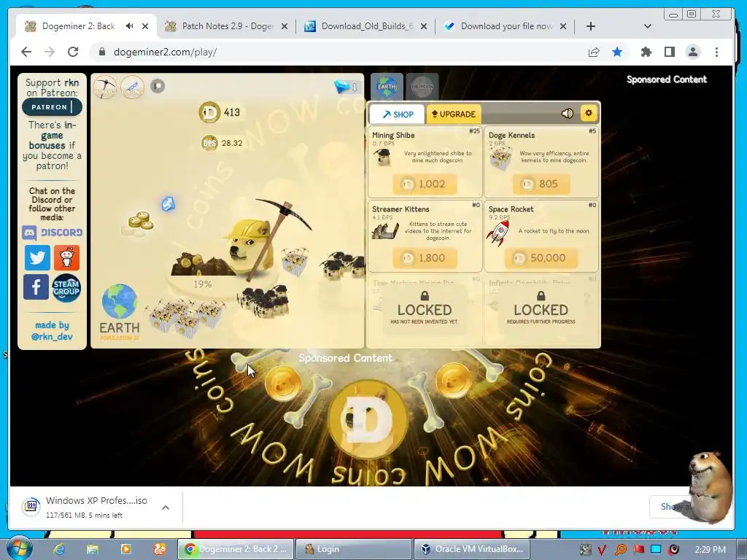Image resolution: width=747 pixels, height=560 pixels.
Task: Switch to Oracle VM VirtualBox window
Action: click(x=472, y=549)
